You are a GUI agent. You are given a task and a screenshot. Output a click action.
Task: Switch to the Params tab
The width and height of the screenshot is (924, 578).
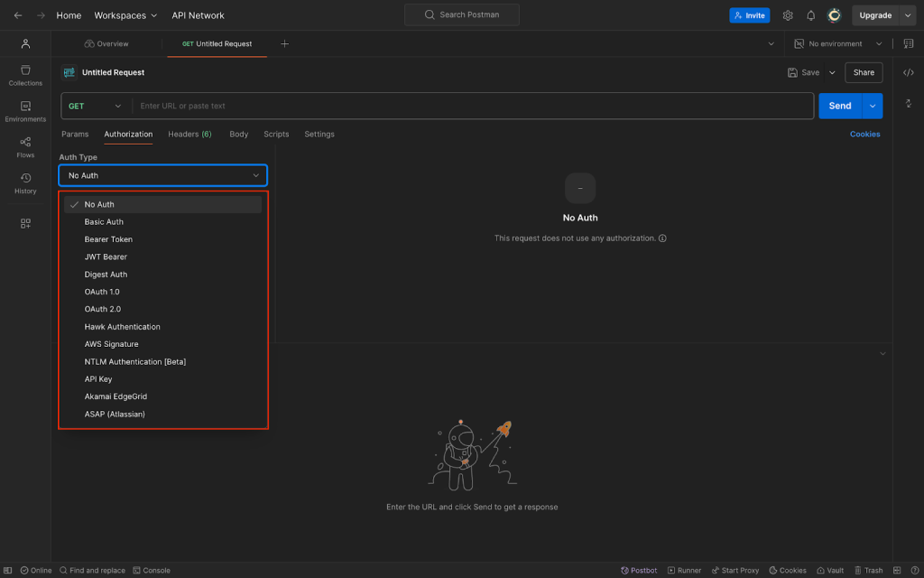click(75, 135)
